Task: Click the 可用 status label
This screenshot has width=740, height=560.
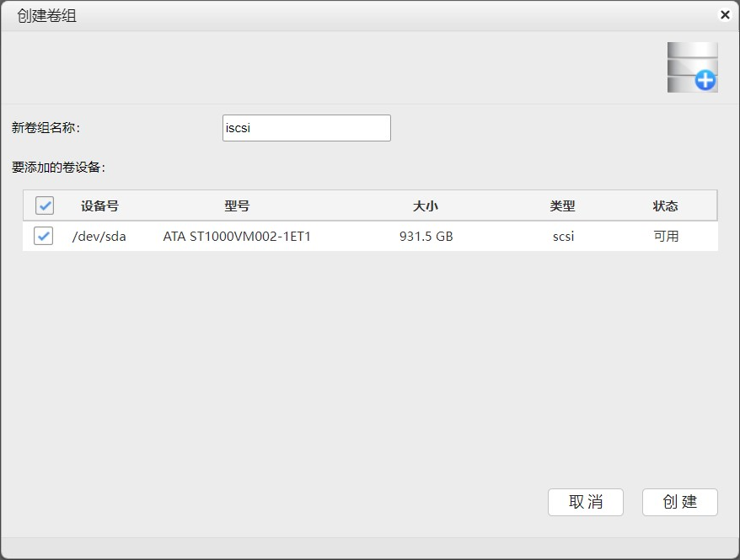Action: tap(665, 237)
